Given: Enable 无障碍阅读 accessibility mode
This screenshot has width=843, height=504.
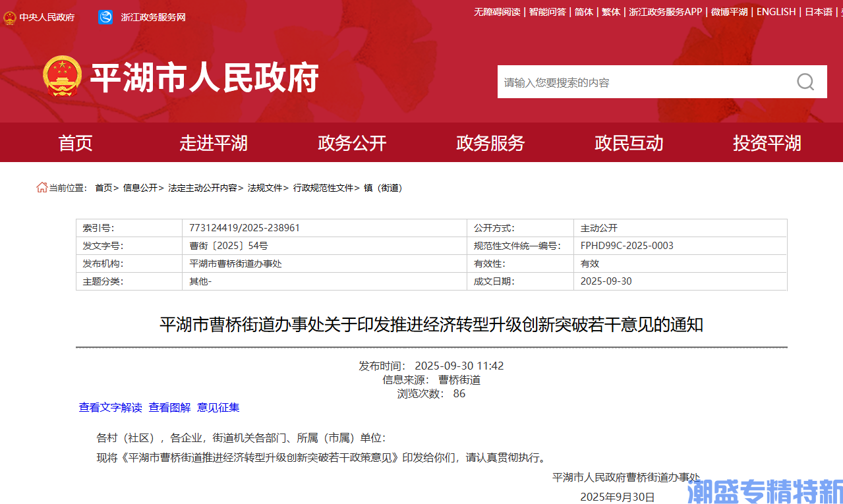Looking at the screenshot, I should [x=497, y=12].
